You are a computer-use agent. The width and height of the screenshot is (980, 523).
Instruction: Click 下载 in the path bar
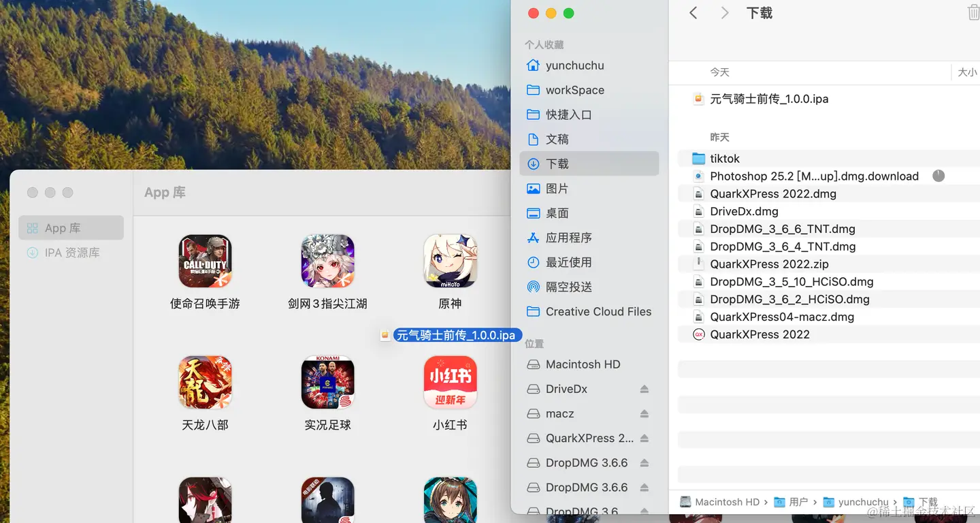[x=921, y=502]
